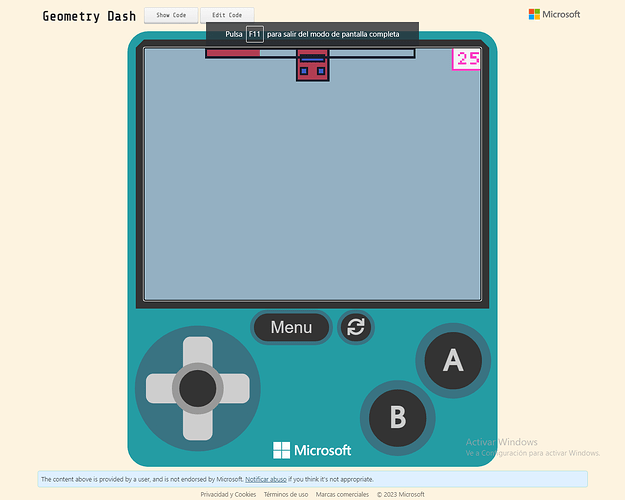Viewport: 625px width, 500px height.
Task: Click the D-pad center joystick knob
Action: coord(198,388)
